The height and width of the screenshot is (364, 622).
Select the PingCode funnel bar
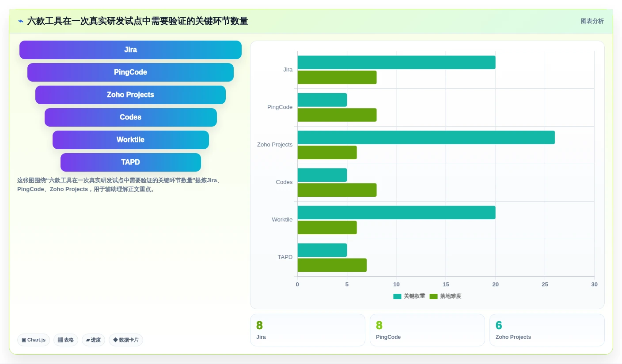click(x=130, y=72)
